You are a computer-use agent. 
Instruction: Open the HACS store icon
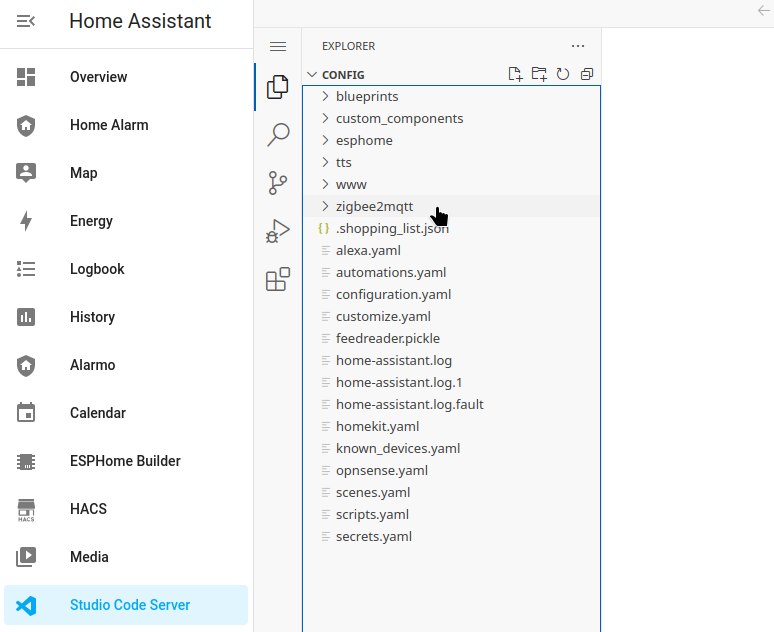click(26, 510)
